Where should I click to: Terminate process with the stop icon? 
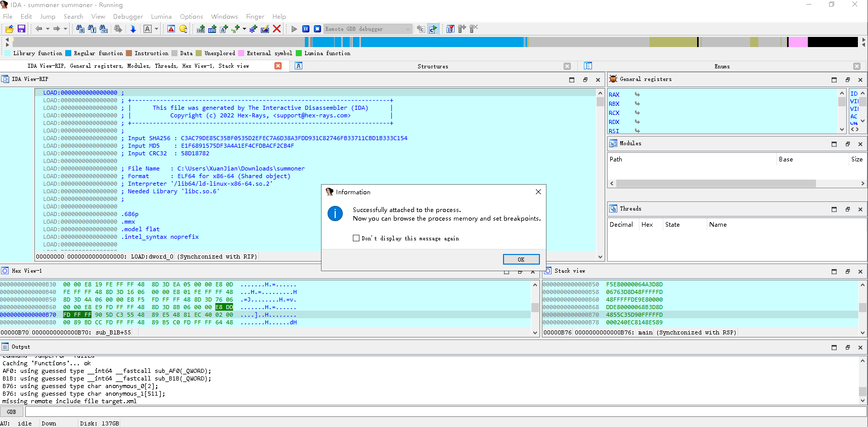(x=317, y=29)
